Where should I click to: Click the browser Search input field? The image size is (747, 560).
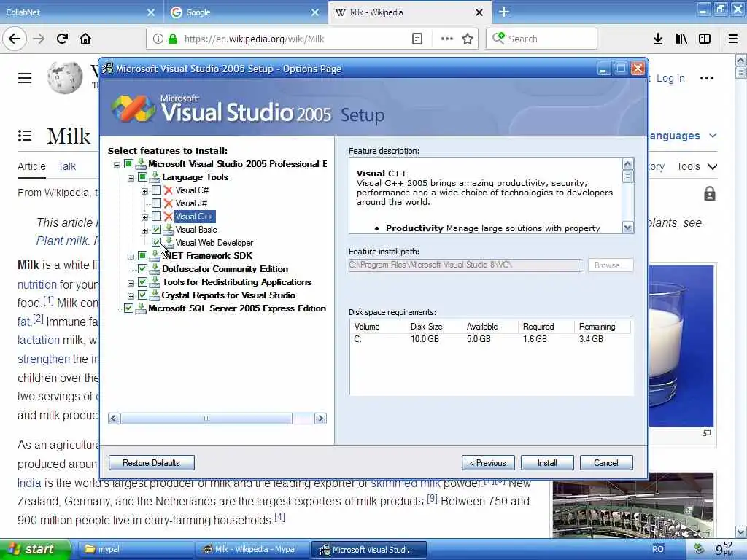[x=541, y=39]
